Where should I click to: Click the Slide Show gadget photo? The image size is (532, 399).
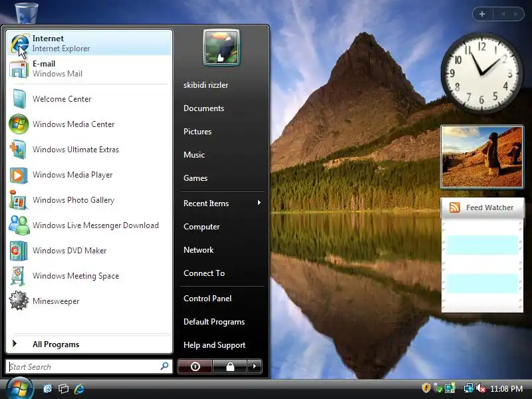coord(481,157)
